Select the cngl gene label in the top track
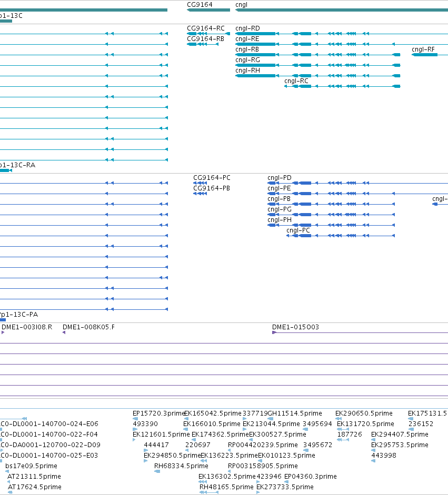The image size is (448, 495). point(242,4)
